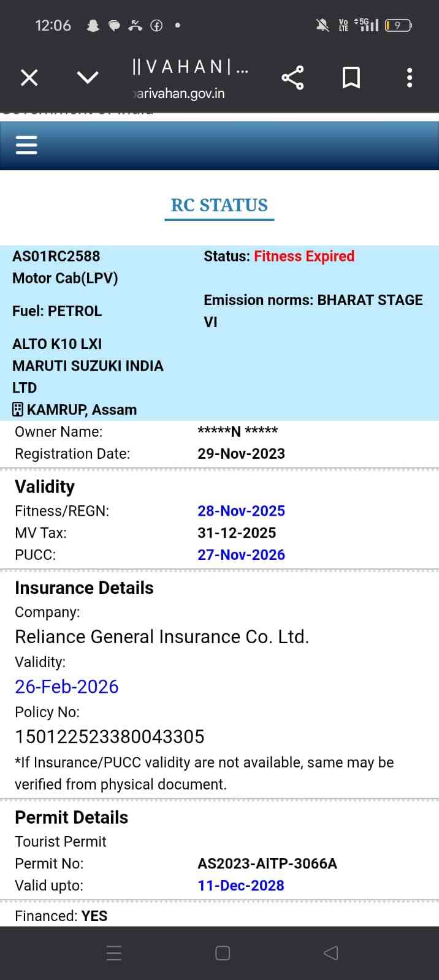
Task: Bookmark this page with the bookmark icon
Action: [351, 78]
